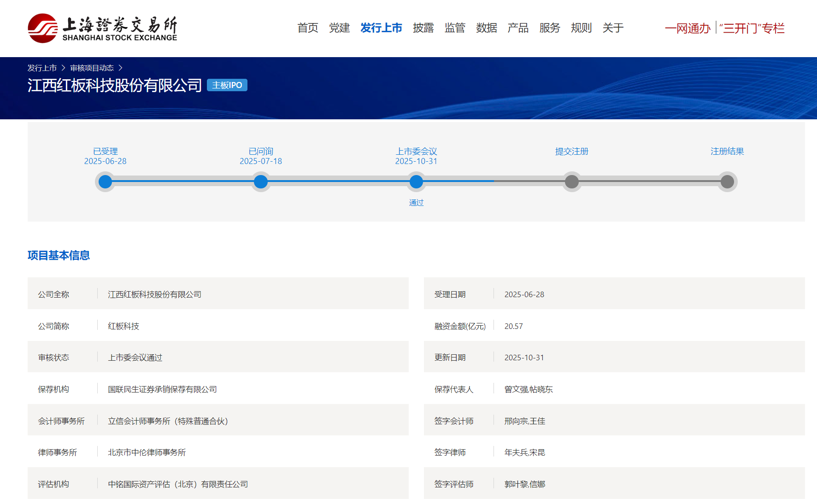Open the 服务 navigation menu
Image resolution: width=817 pixels, height=504 pixels.
coord(549,28)
